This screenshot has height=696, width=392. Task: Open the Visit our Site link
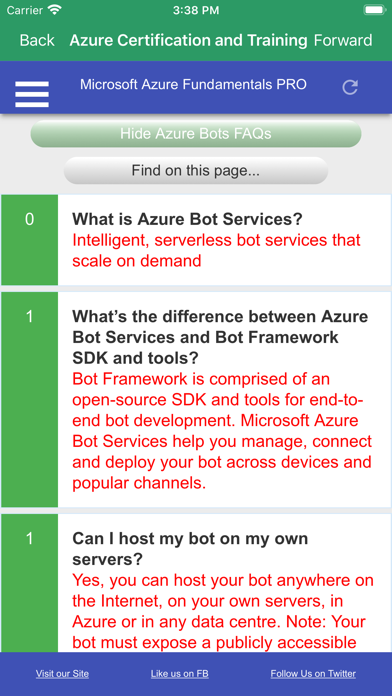[62, 673]
